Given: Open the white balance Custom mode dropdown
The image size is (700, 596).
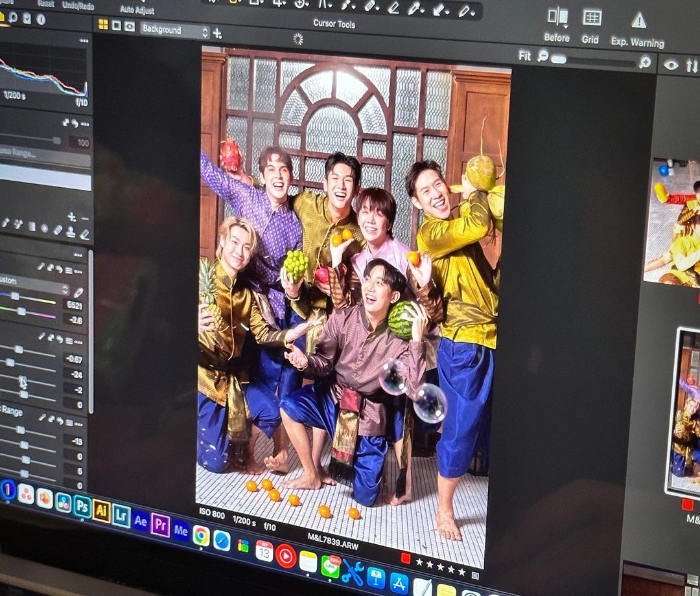Looking at the screenshot, I should (34, 284).
